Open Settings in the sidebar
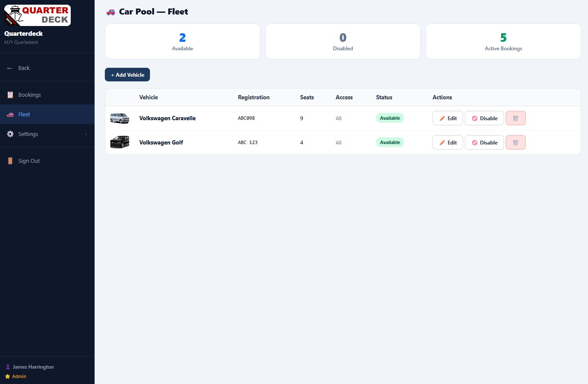 click(47, 134)
